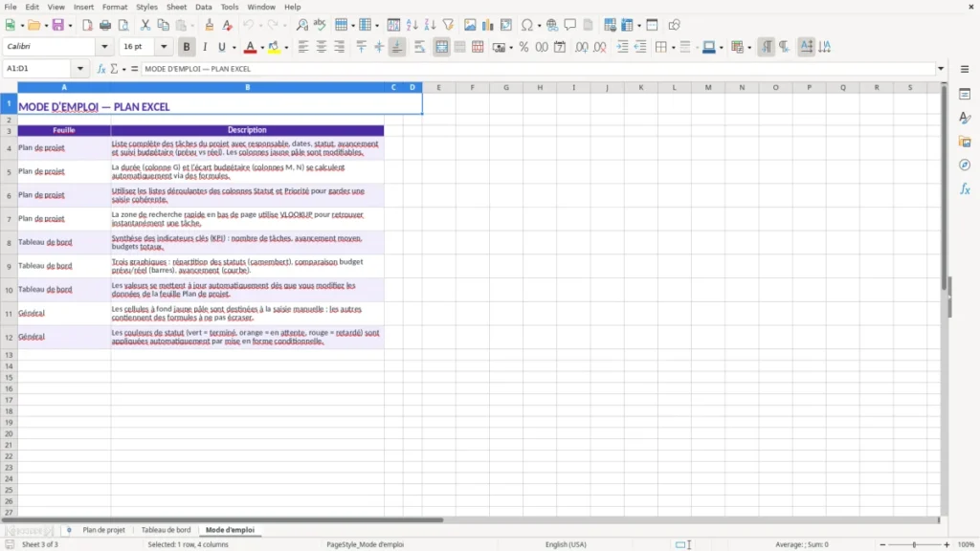Toggle Italic formatting

(205, 47)
